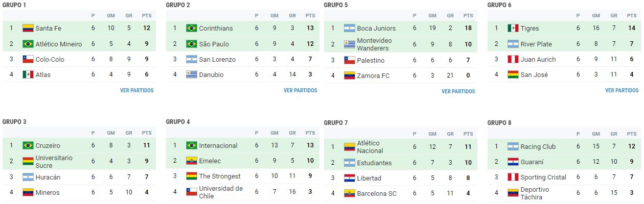Click the Uruguay flag next to Danubio

192,75
